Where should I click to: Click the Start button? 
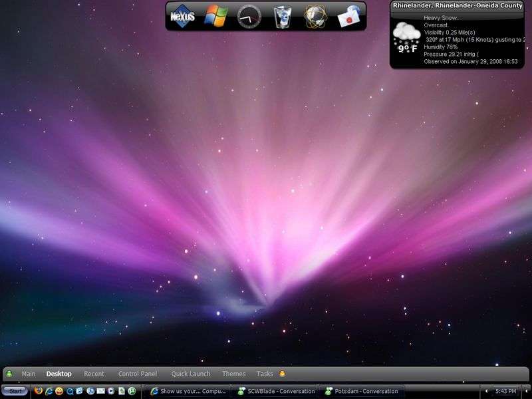15,392
